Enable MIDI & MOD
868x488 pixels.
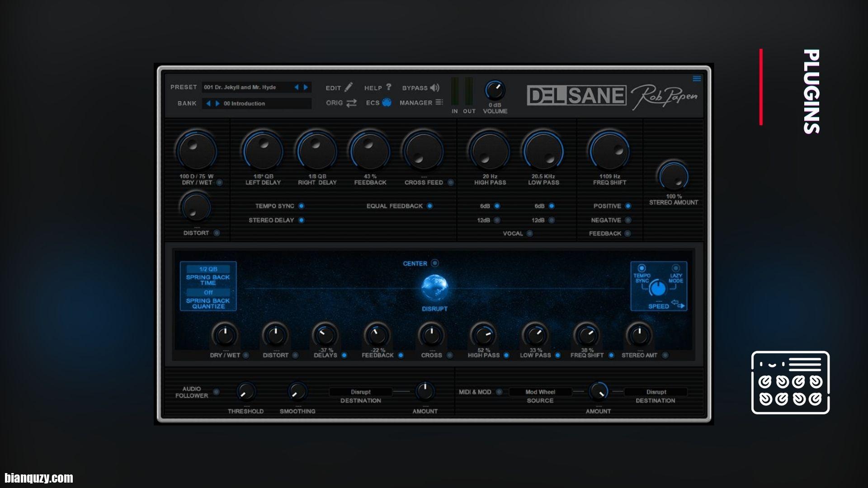[499, 392]
